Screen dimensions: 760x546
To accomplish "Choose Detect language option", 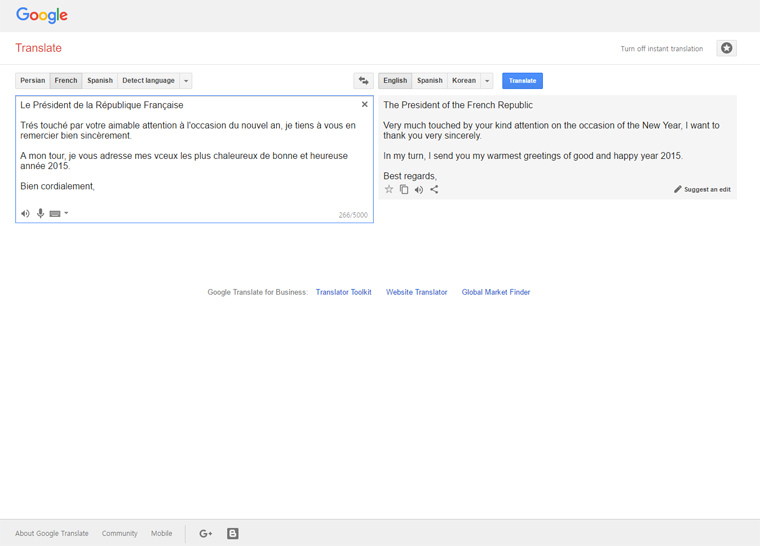I will pyautogui.click(x=148, y=81).
